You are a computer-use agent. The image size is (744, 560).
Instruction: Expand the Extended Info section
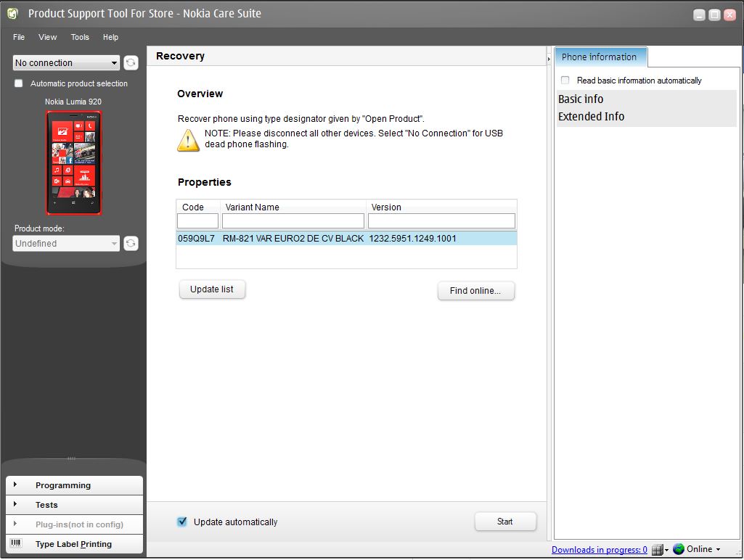click(592, 117)
